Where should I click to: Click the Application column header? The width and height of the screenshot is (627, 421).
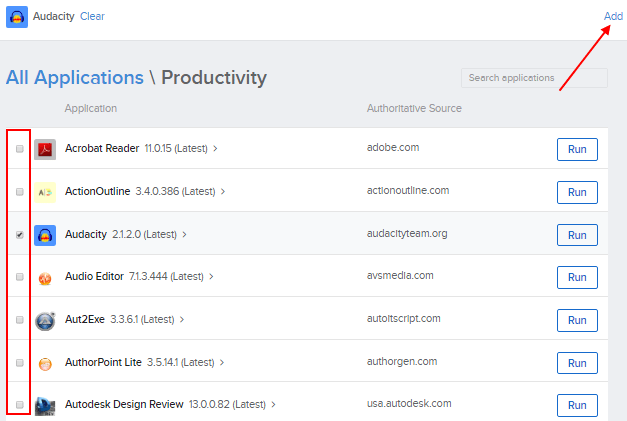point(91,108)
